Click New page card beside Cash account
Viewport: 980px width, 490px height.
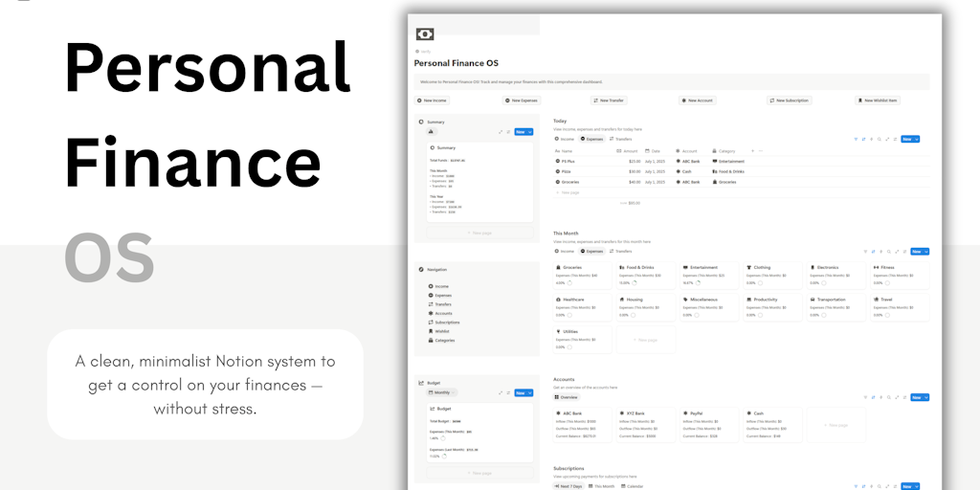click(x=836, y=425)
